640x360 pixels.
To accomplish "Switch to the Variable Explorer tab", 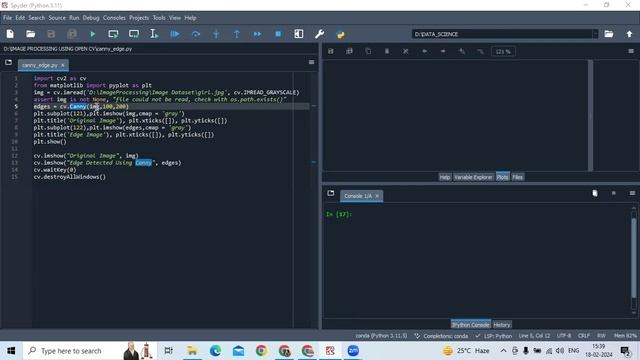I will [x=473, y=177].
